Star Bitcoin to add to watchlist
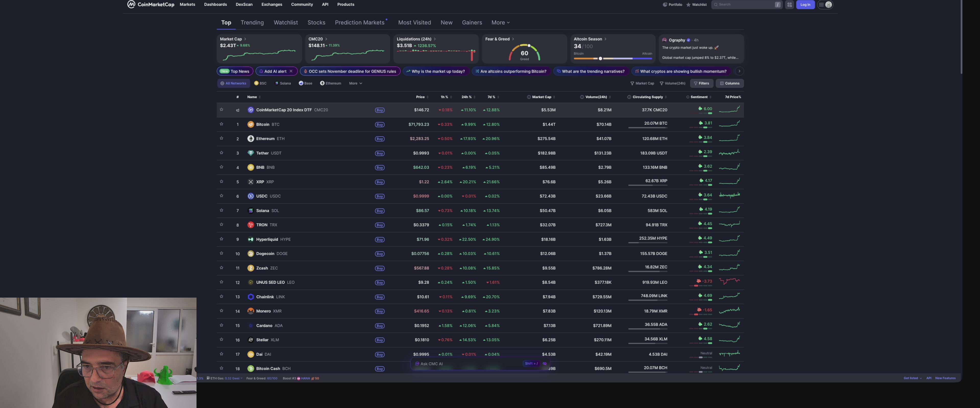Viewport: 980px width, 408px height. (221, 124)
